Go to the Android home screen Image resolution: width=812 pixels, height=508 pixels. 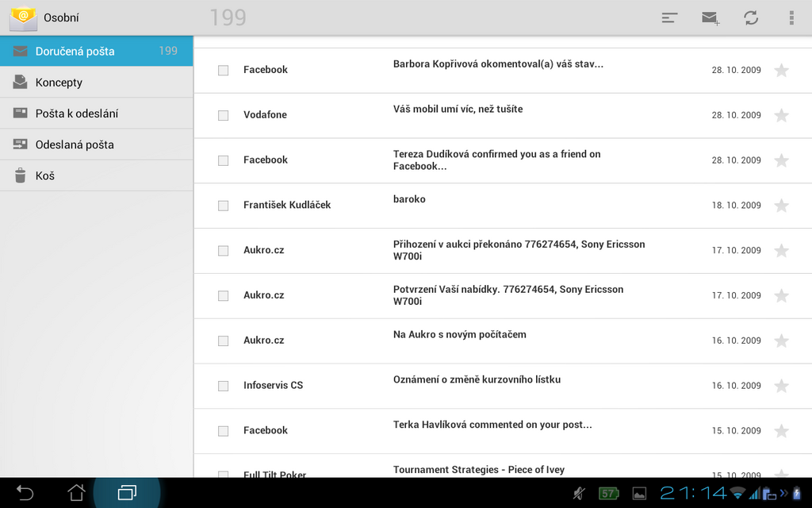76,493
